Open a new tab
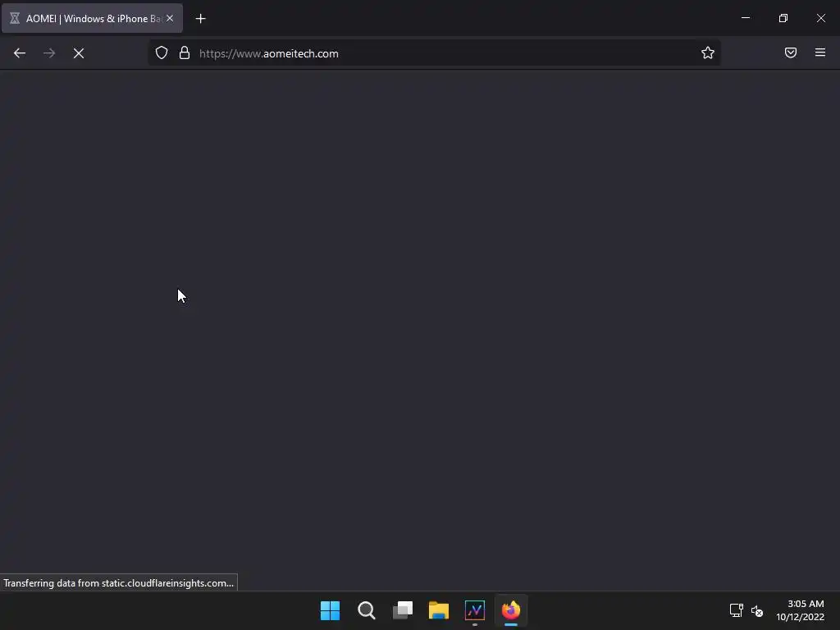 point(200,19)
